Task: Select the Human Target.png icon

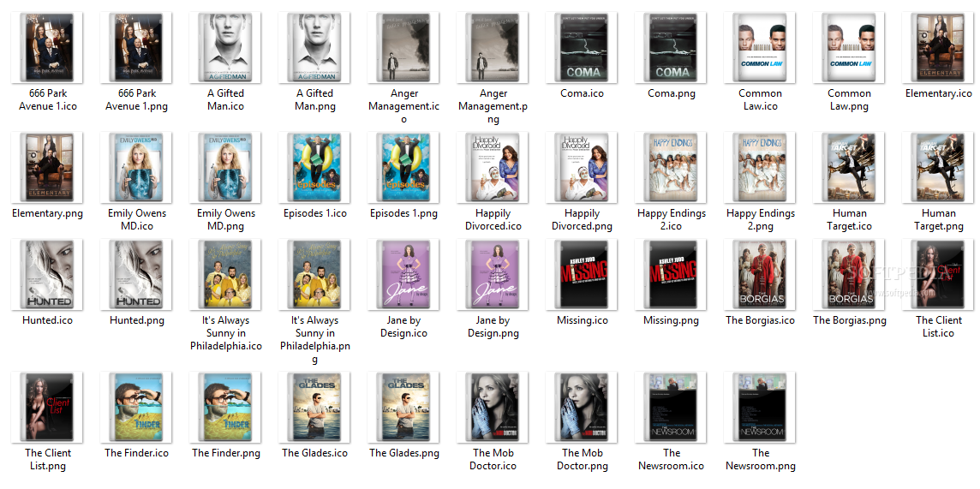Action: pyautogui.click(x=938, y=167)
